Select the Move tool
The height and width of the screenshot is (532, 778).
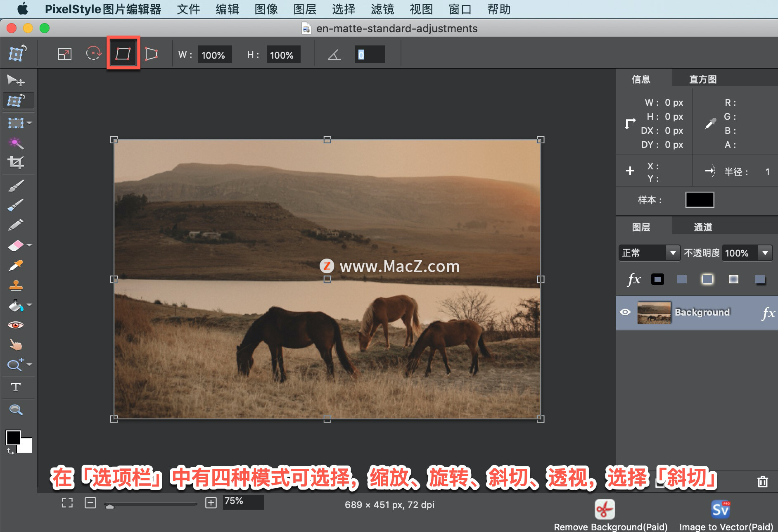coord(17,80)
